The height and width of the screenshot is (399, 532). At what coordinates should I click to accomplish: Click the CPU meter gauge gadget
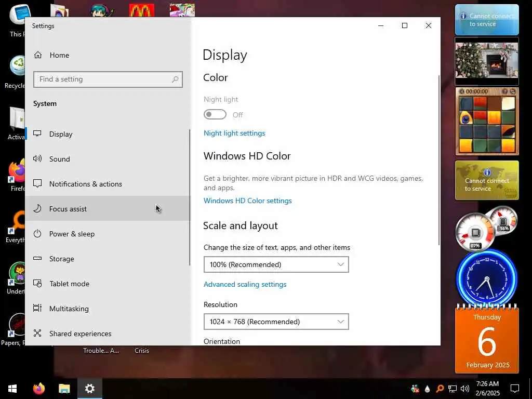pyautogui.click(x=475, y=233)
